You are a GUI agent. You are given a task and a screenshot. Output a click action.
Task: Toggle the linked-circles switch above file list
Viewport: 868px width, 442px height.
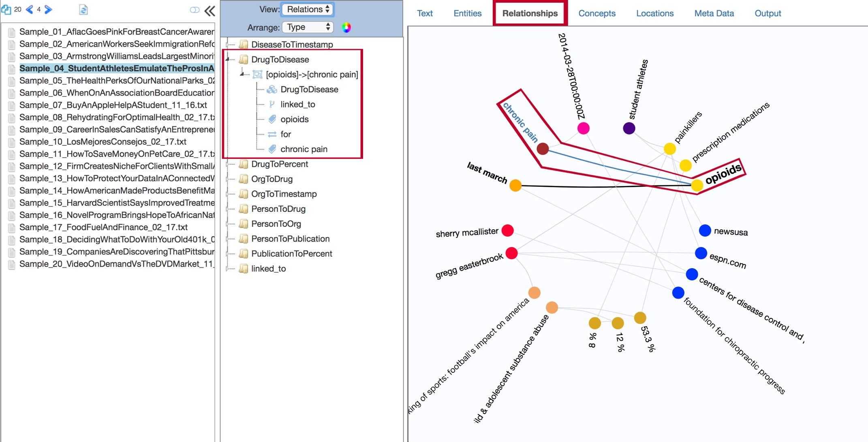(x=195, y=10)
